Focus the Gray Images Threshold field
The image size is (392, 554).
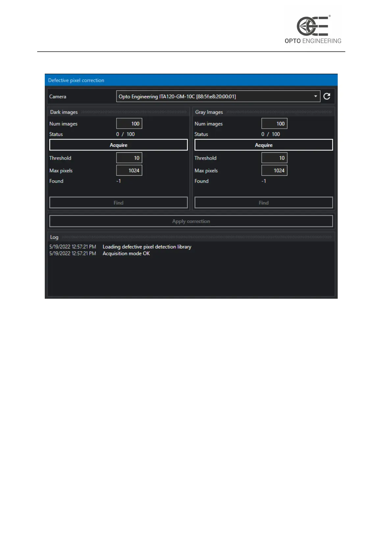[x=274, y=158]
